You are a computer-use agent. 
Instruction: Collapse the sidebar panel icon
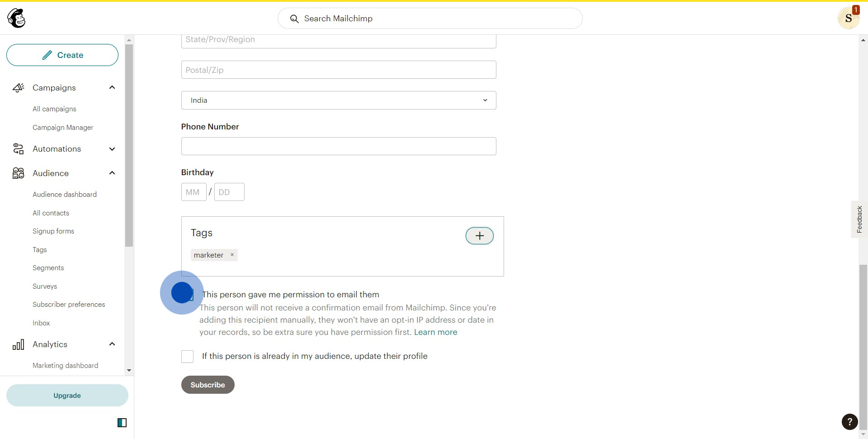(122, 423)
